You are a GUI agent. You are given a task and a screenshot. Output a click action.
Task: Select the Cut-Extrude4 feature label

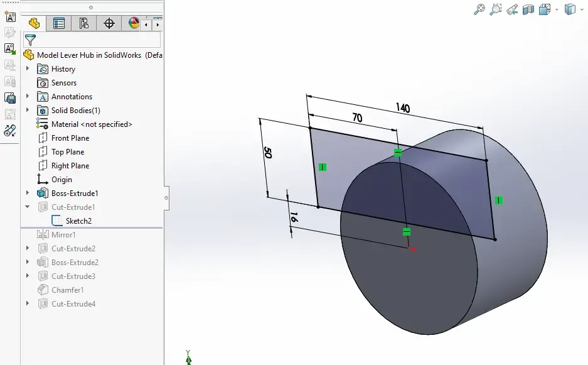(73, 304)
